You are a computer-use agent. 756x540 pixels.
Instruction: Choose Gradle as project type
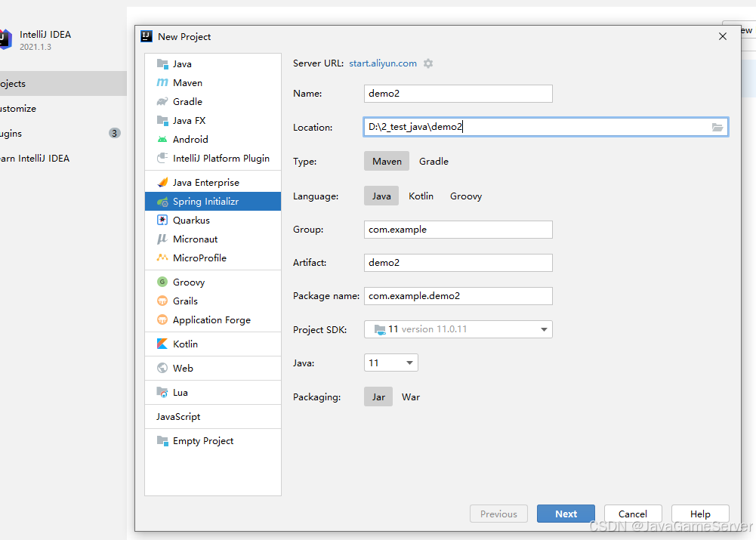tap(434, 161)
